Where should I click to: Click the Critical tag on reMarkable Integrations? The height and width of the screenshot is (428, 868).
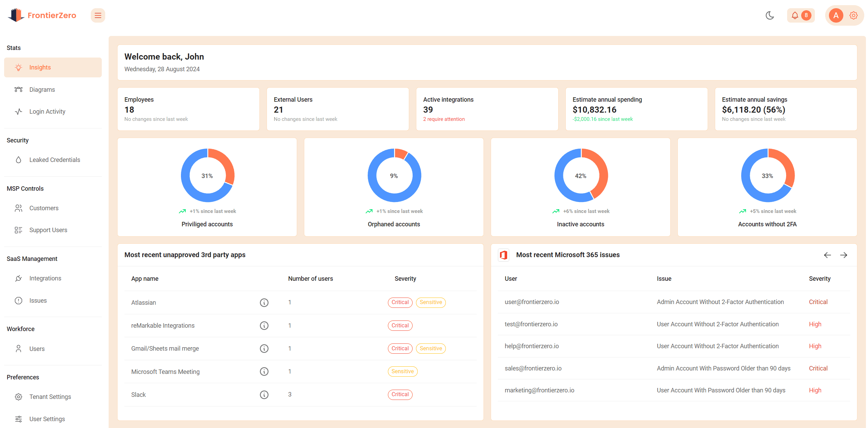[x=400, y=326]
